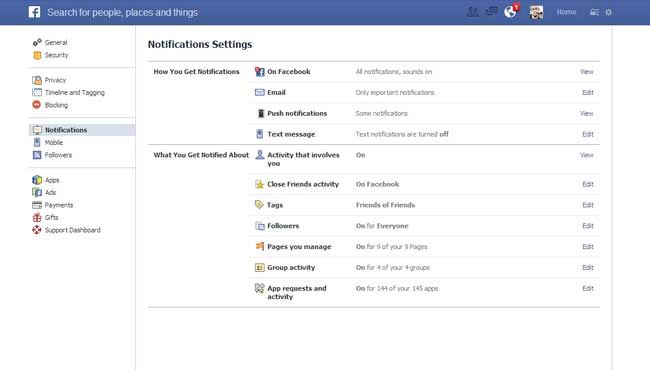
Task: Click the Mobile phone sidebar icon
Action: pyautogui.click(x=37, y=143)
